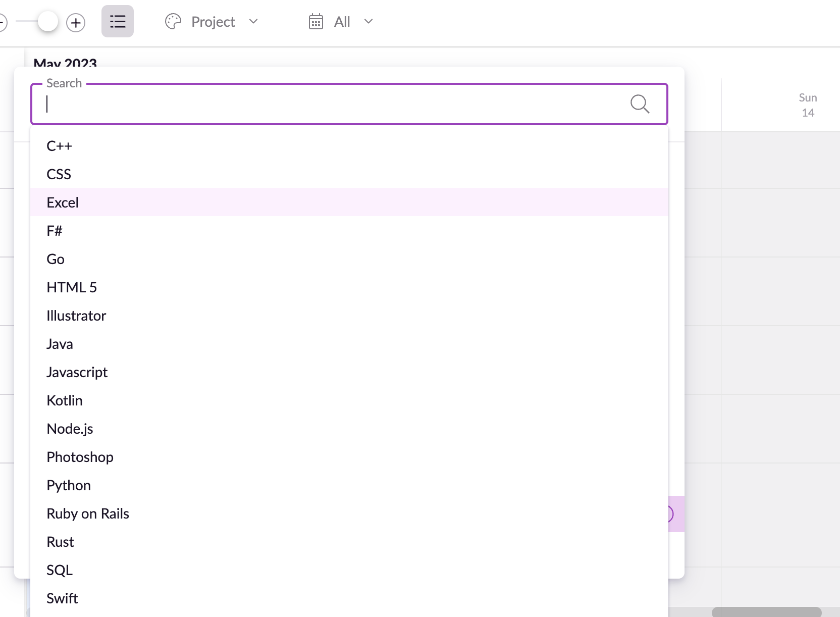Image resolution: width=840 pixels, height=617 pixels.
Task: Click the palette icon beside Project
Action: coord(172,22)
